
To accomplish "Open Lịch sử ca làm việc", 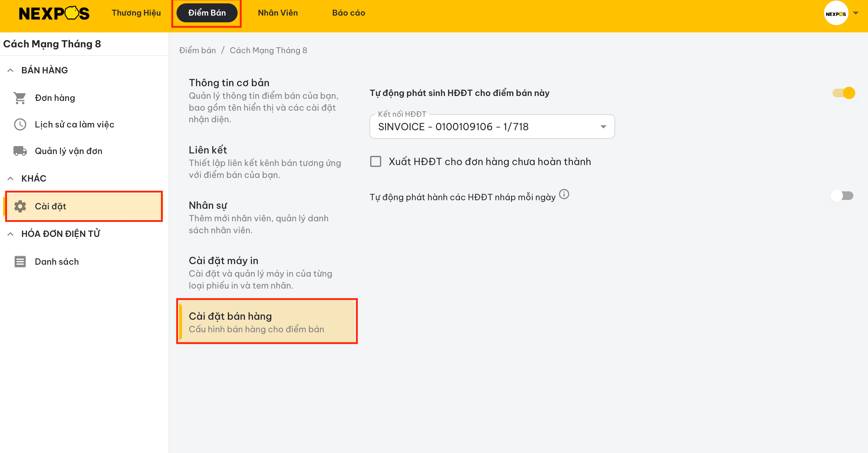I will point(84,124).
